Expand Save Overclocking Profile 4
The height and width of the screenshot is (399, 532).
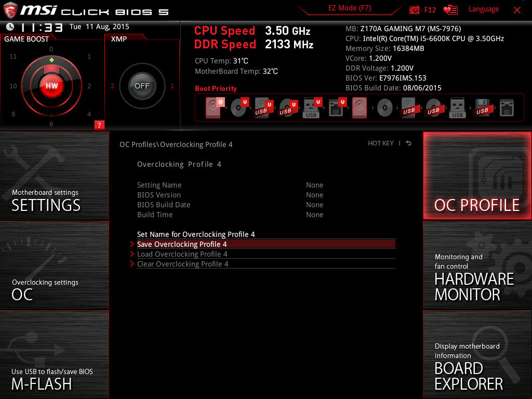point(266,244)
